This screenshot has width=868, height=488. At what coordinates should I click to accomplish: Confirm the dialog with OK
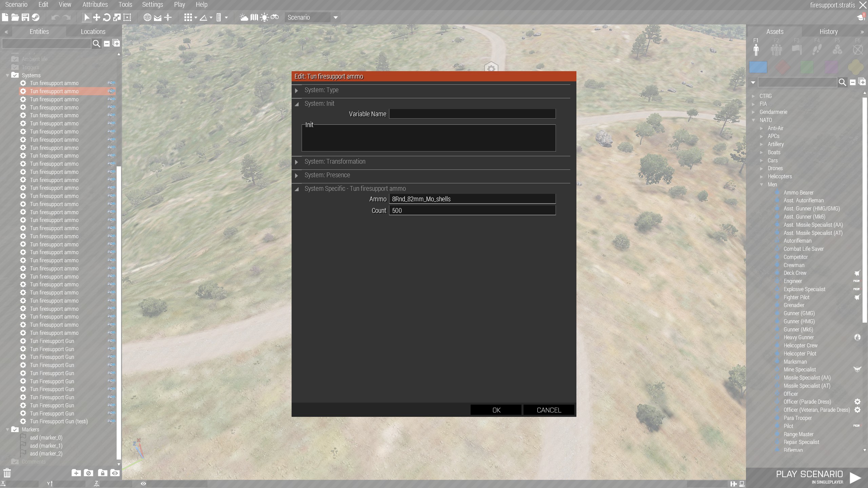coord(496,410)
